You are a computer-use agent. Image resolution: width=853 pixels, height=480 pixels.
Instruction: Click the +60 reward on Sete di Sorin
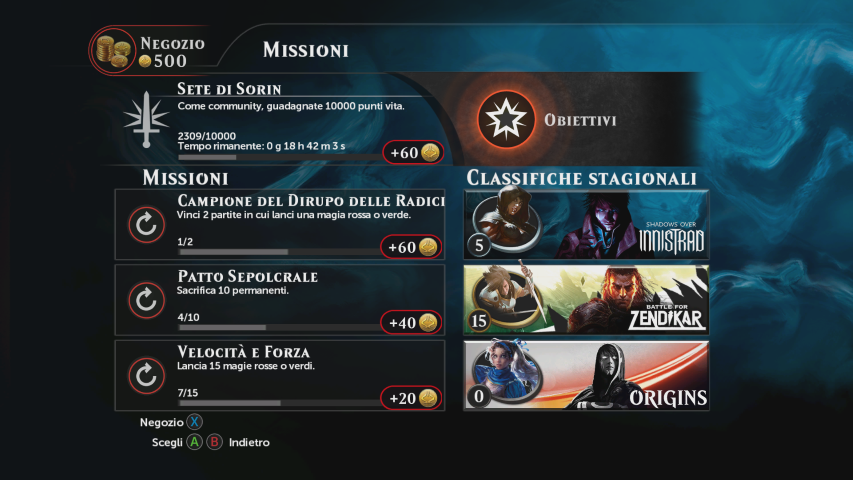[x=413, y=152]
